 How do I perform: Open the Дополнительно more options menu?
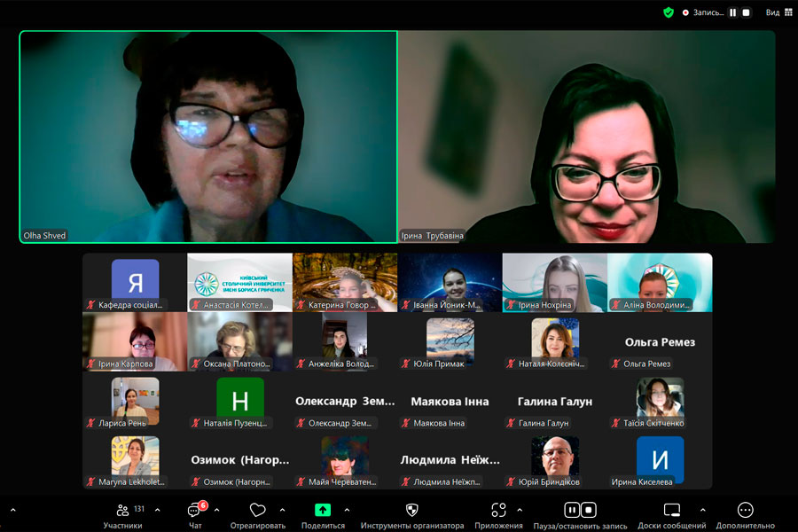(x=746, y=516)
